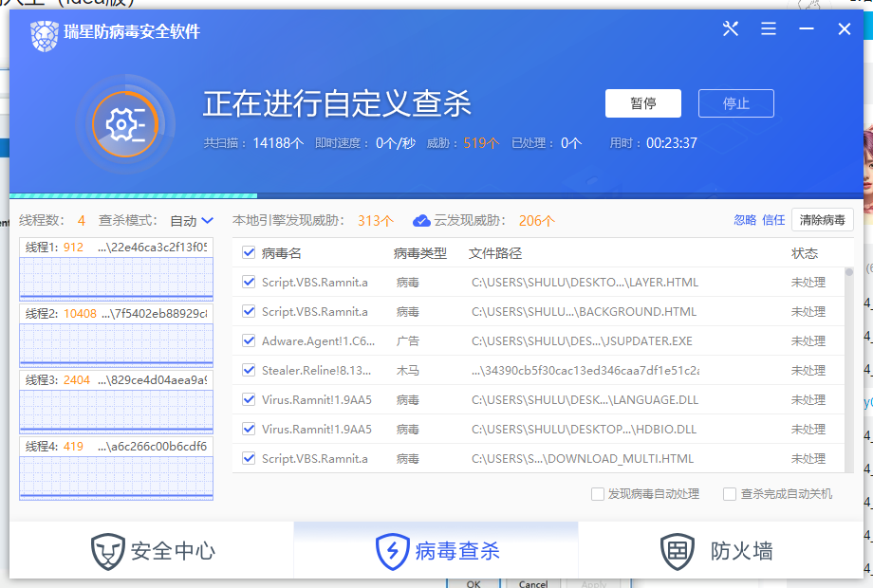Click the 14188个 scanned count
Viewport: 873px width, 588px height.
pyautogui.click(x=278, y=143)
